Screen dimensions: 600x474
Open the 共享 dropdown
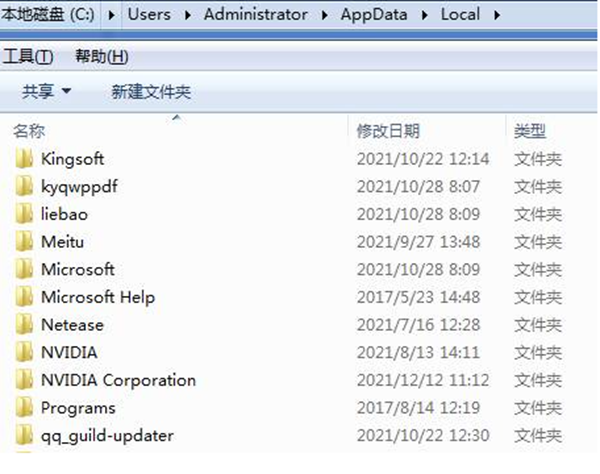coord(46,91)
